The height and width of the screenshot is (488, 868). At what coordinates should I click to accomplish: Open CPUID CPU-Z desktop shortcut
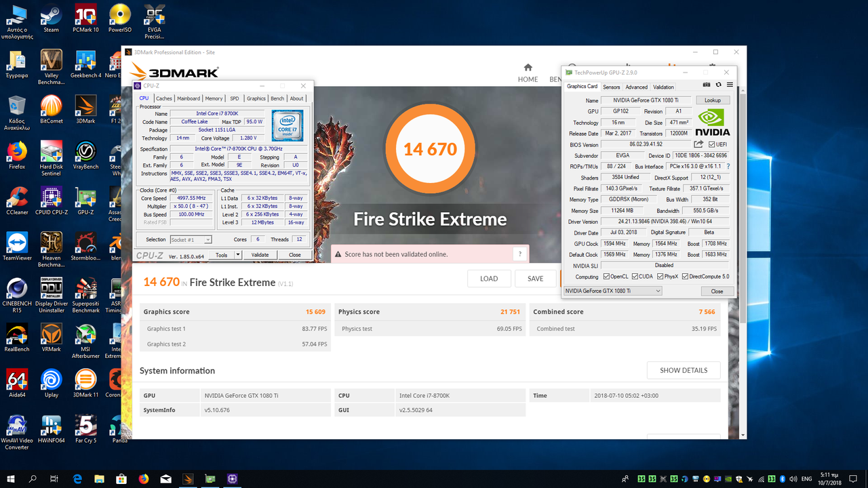(x=51, y=201)
